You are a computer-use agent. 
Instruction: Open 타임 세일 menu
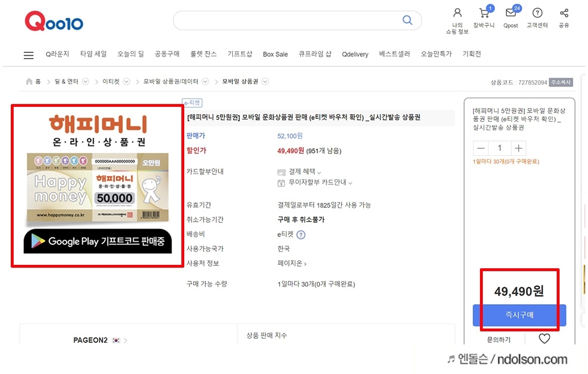pos(93,54)
